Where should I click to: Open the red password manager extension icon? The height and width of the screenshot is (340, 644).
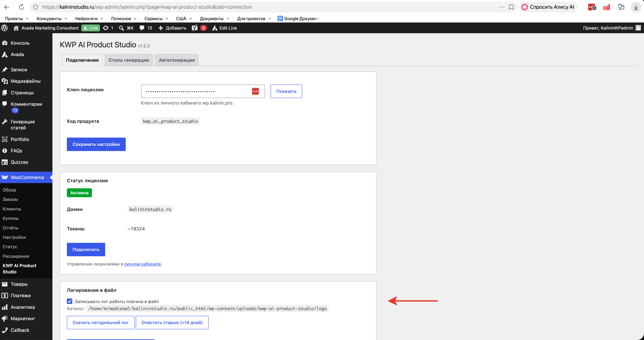[592, 7]
